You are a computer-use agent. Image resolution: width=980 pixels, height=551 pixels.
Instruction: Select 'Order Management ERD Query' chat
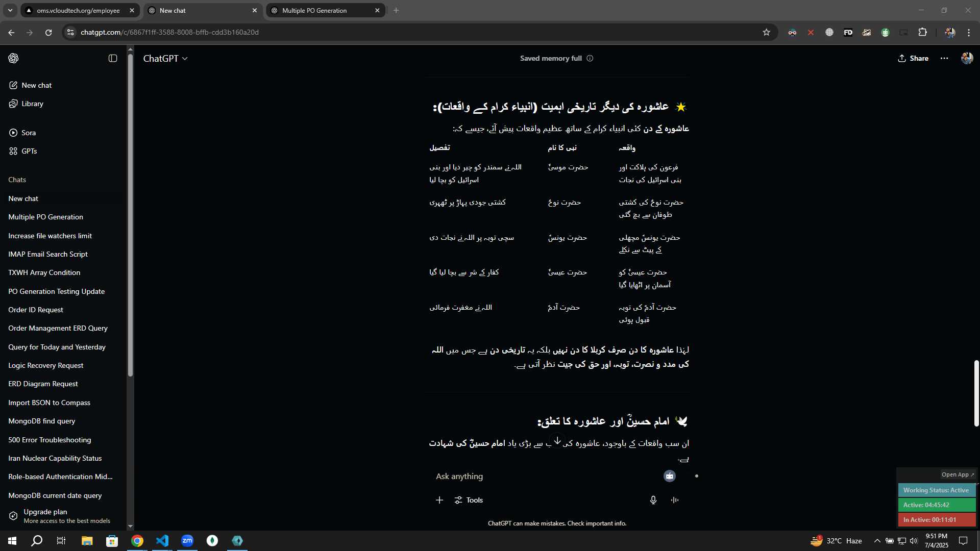[x=63, y=328]
